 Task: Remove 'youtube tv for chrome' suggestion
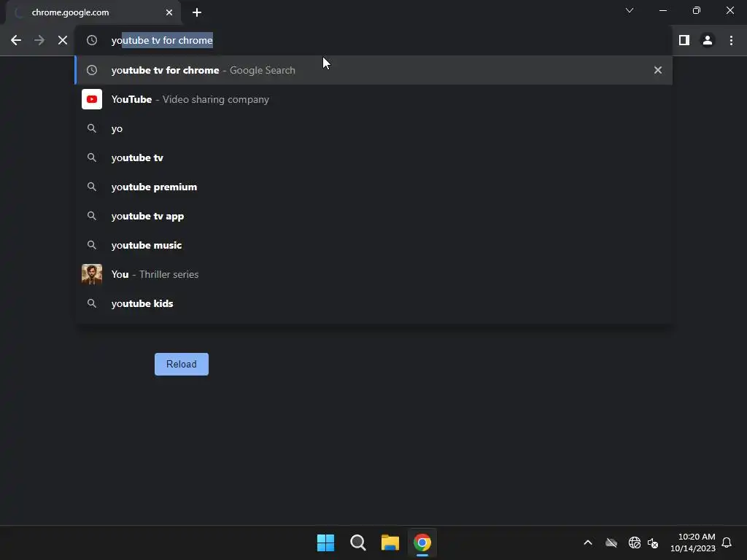click(x=658, y=70)
